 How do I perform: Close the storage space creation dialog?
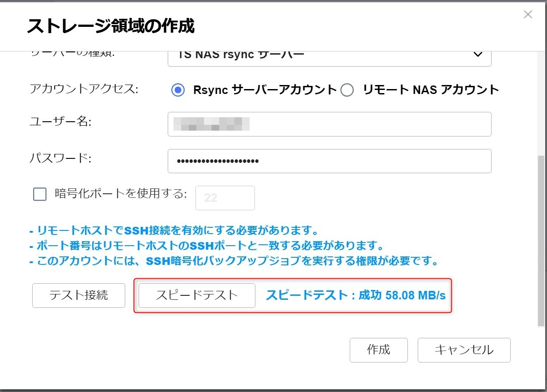coord(528,15)
